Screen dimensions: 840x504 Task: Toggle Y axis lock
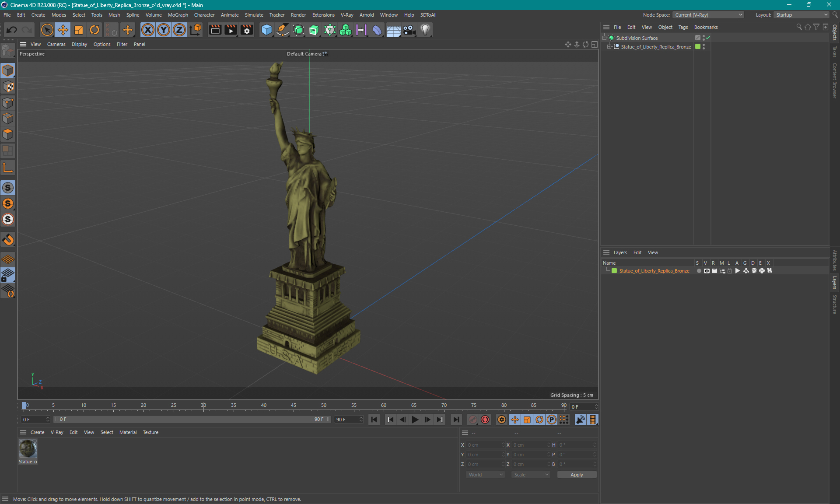(164, 30)
